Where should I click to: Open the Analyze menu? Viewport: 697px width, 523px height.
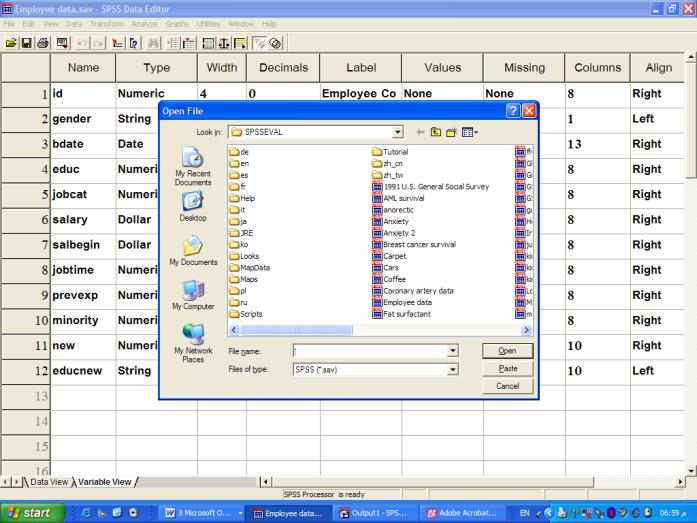pos(144,24)
